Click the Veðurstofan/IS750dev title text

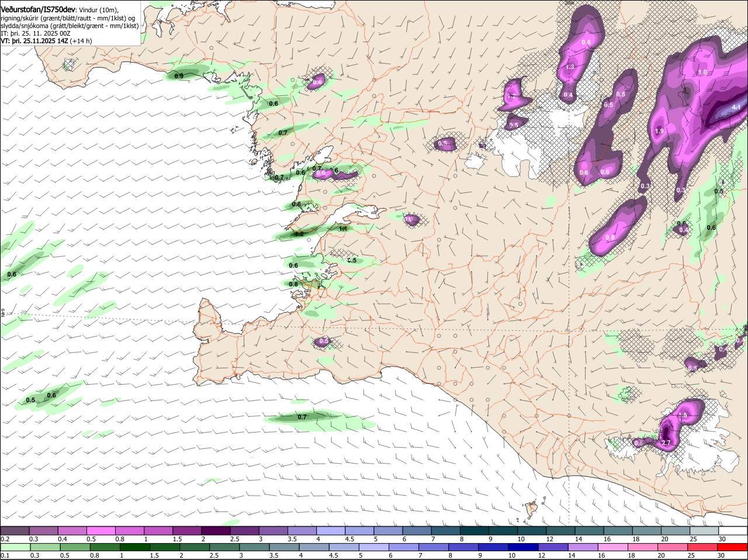tap(38, 9)
